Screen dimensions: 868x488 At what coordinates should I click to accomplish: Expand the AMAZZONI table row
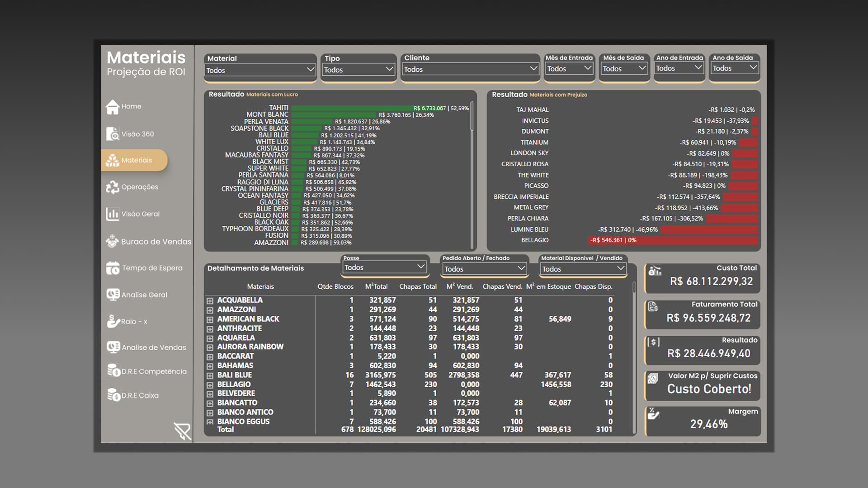click(x=210, y=310)
